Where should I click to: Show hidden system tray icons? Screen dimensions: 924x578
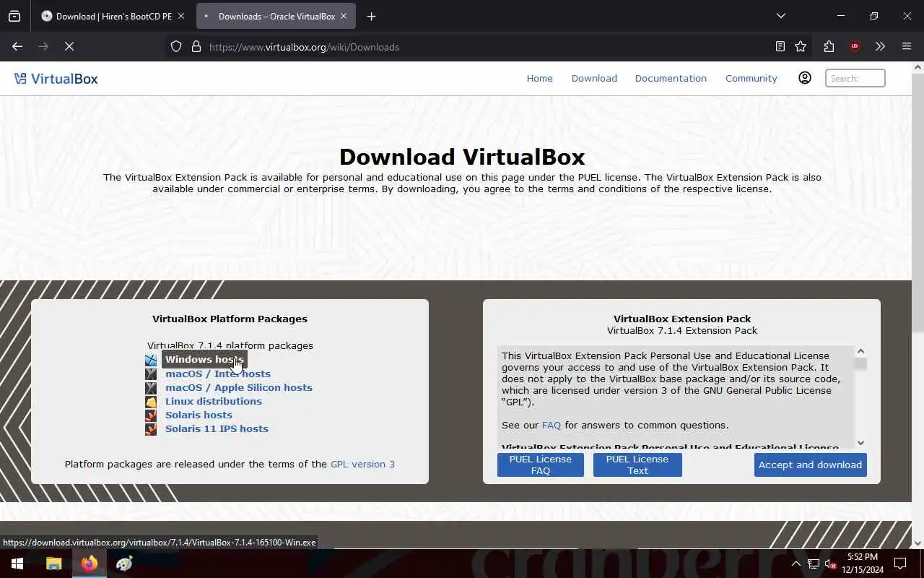(796, 564)
